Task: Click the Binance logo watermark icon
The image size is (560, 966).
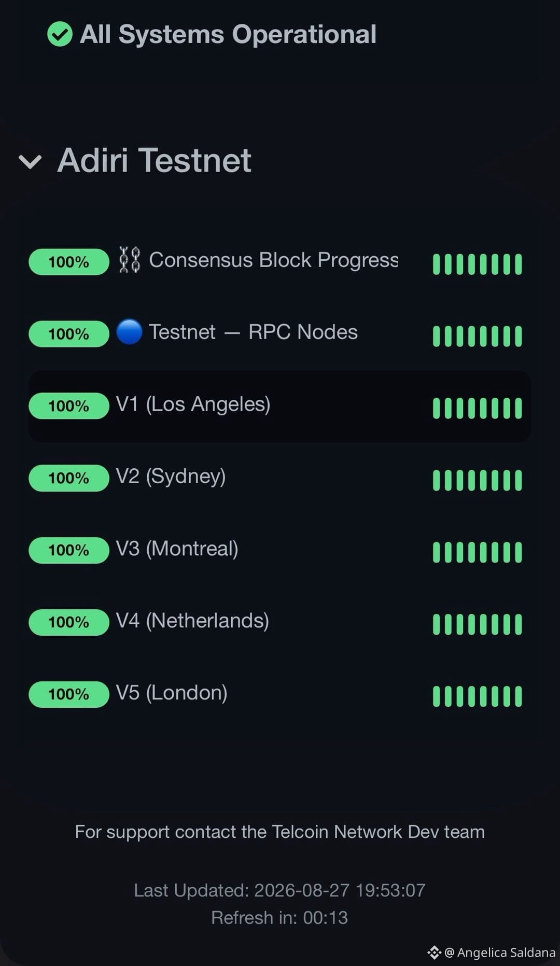Action: [434, 953]
